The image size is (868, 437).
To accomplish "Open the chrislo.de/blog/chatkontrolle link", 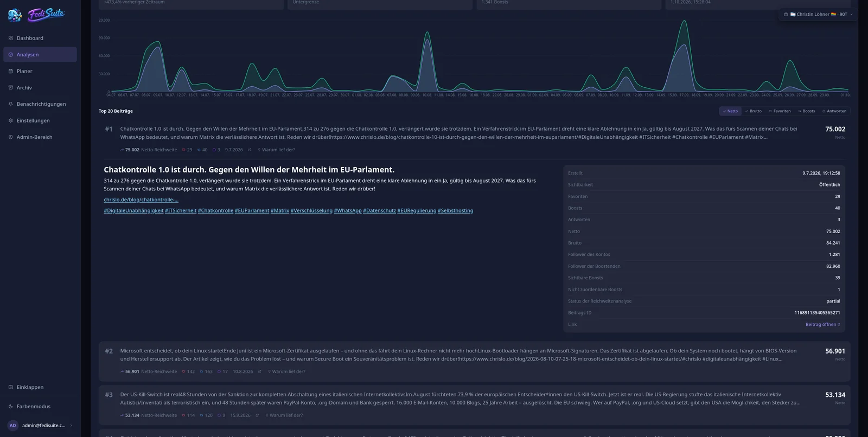I will pyautogui.click(x=141, y=200).
